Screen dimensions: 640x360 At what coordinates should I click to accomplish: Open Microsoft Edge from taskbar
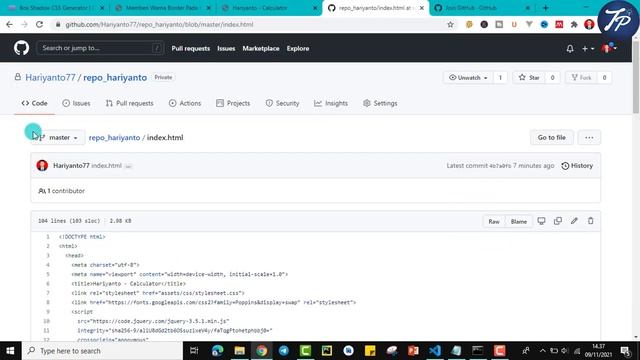coord(218,351)
